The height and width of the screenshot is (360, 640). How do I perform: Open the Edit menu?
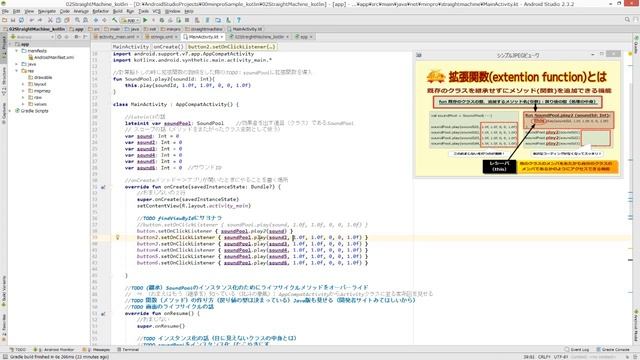pos(16,11)
